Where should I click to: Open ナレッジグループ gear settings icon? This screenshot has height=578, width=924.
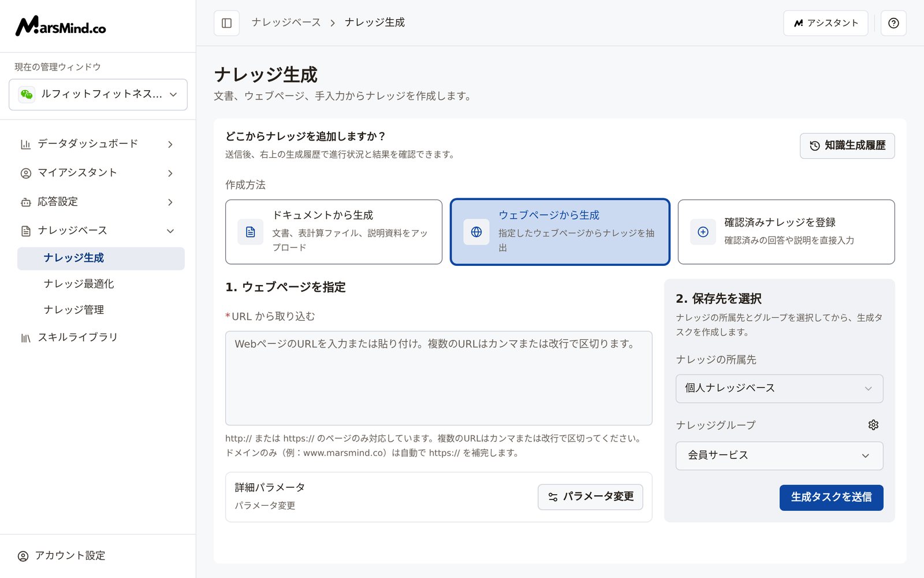(x=873, y=425)
